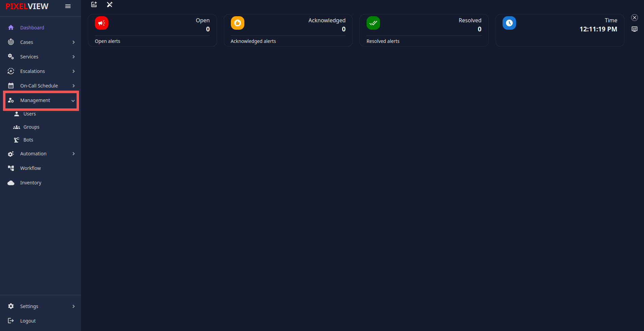644x331 pixels.
Task: Click the circled X icon at top right
Action: (635, 18)
